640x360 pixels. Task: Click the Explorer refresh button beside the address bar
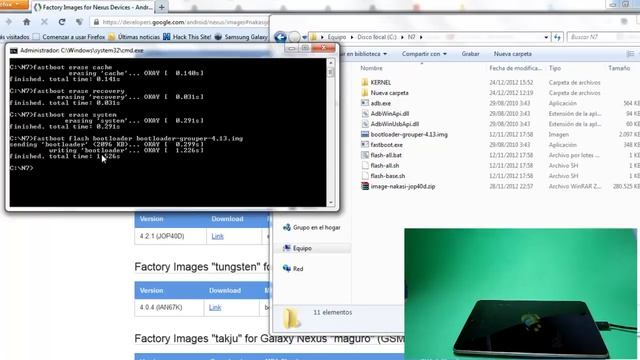coord(558,37)
